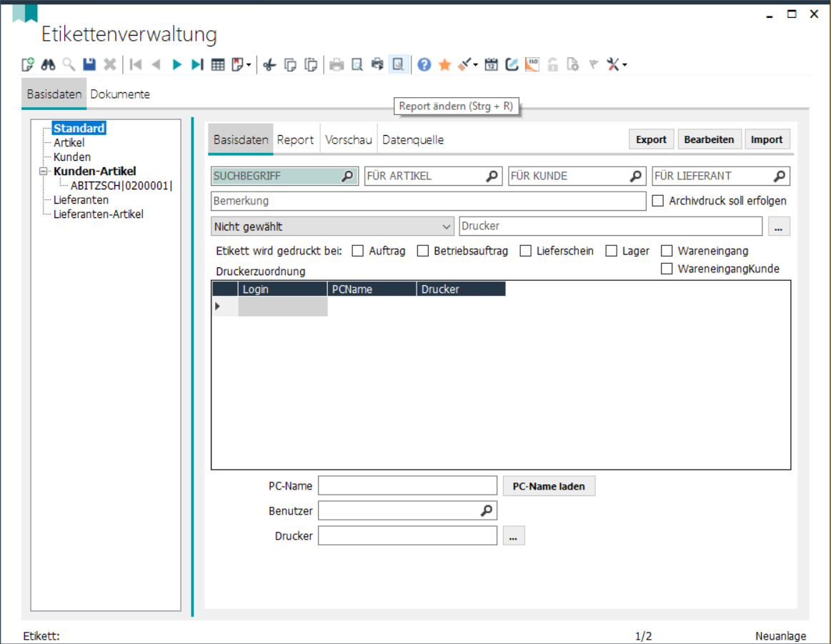Click into the Bemerkung text field

pos(429,201)
